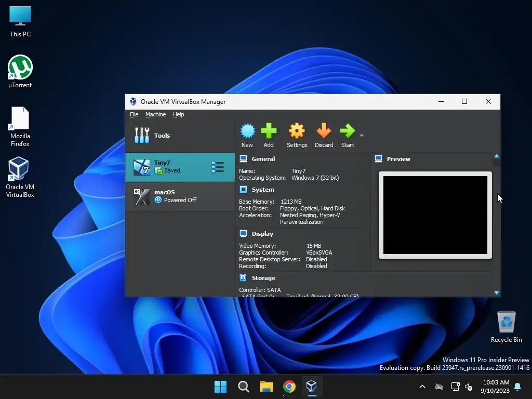Open the File menu
Screen dimensions: 532x399
tap(134, 114)
